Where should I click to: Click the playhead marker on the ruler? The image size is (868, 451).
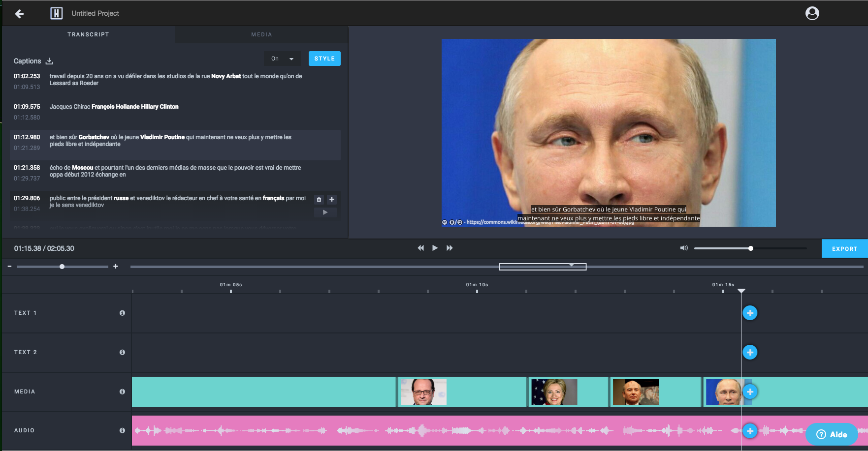pos(741,291)
